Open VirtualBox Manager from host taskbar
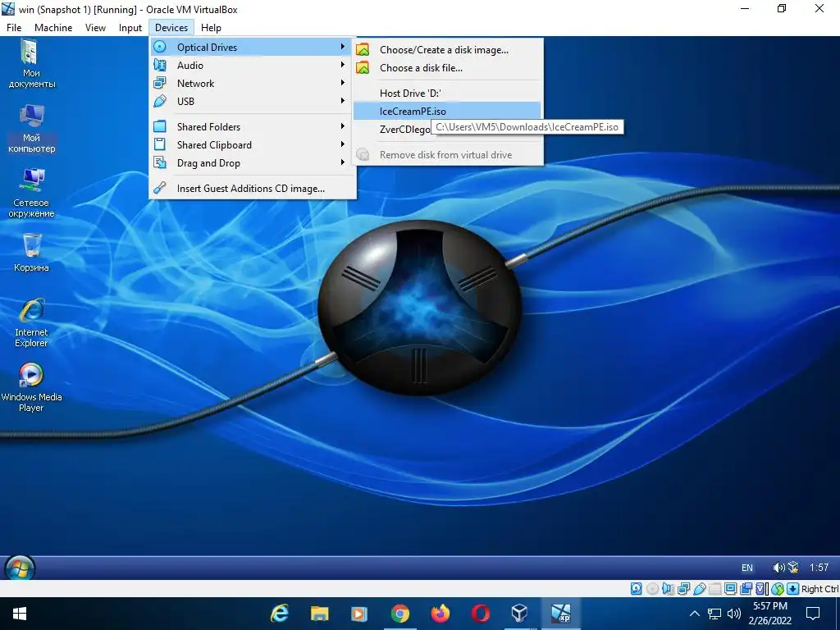The height and width of the screenshot is (630, 840). 519,614
